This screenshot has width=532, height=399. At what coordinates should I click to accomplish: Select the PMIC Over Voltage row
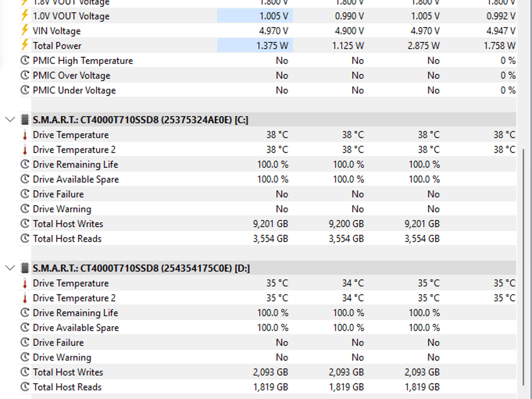click(x=267, y=75)
